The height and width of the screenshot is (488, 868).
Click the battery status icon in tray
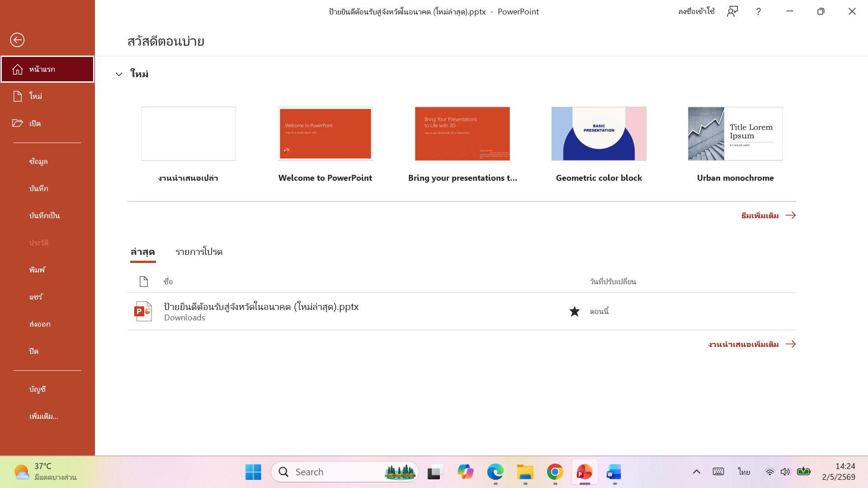[803, 472]
